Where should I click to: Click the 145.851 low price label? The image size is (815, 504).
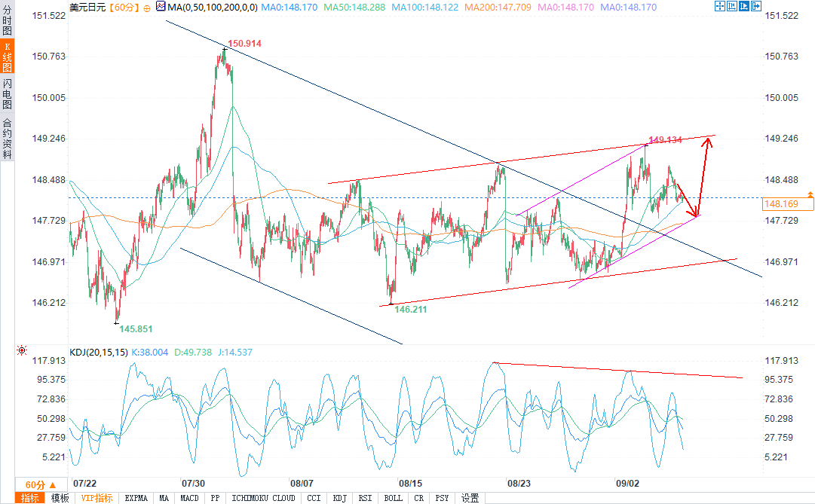136,329
